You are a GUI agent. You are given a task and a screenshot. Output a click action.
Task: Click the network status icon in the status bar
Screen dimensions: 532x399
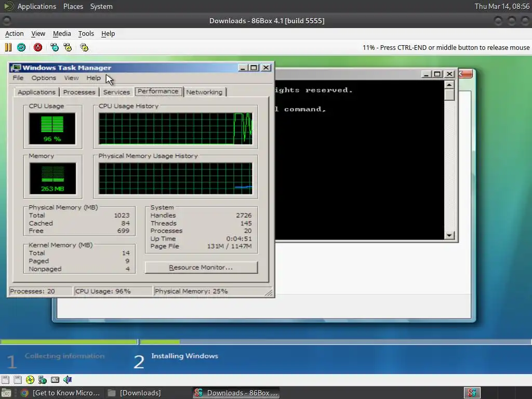(x=43, y=380)
